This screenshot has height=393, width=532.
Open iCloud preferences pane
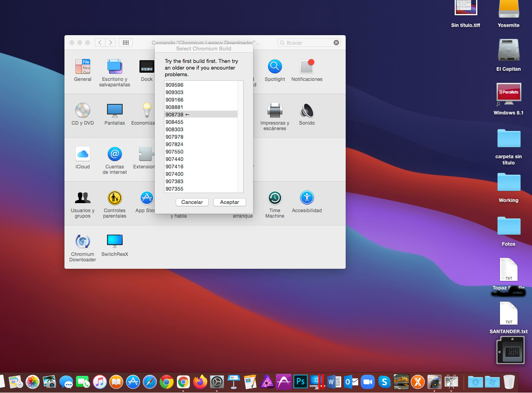point(82,155)
